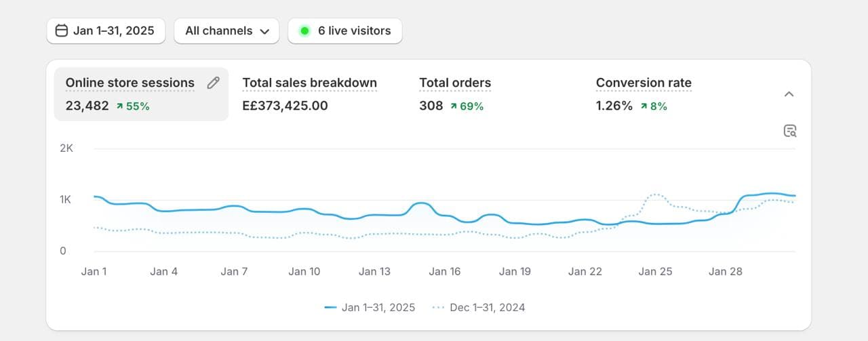The height and width of the screenshot is (341, 868).
Task: Click the green live visitors status dot
Action: pyautogui.click(x=304, y=31)
